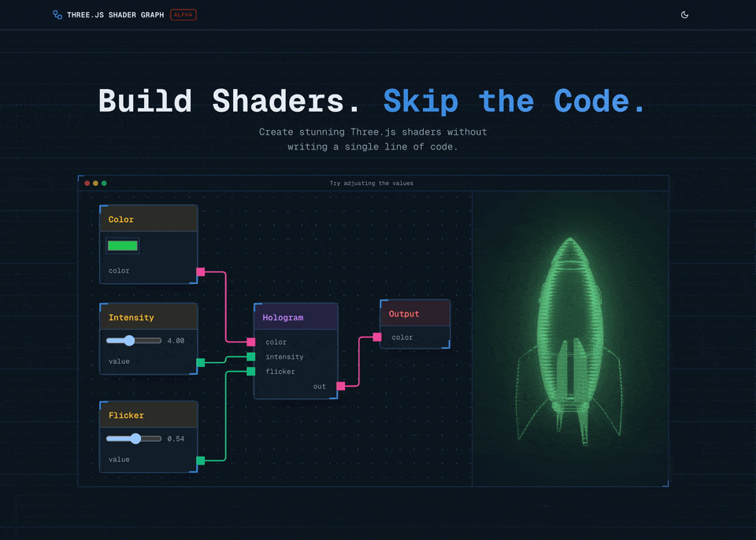Click the Three.js Shader Graph logo icon
The width and height of the screenshot is (756, 540).
coord(56,14)
